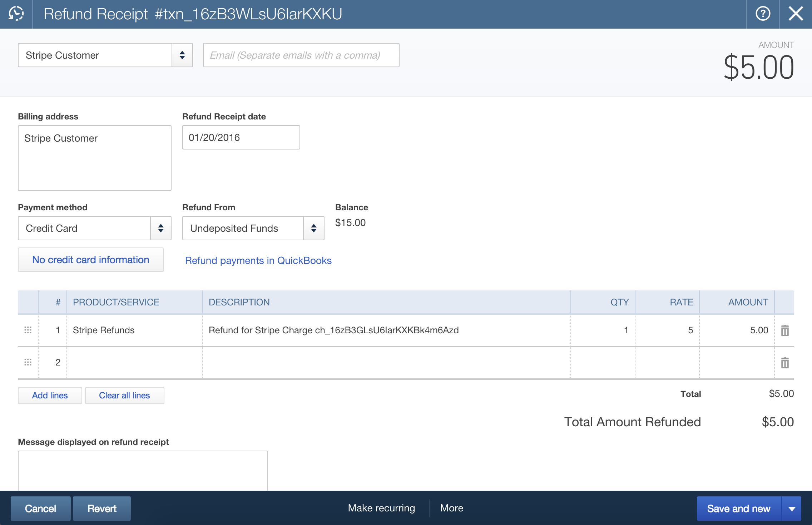Select the Stripe Refunds product cell
The height and width of the screenshot is (525, 812).
coord(135,330)
